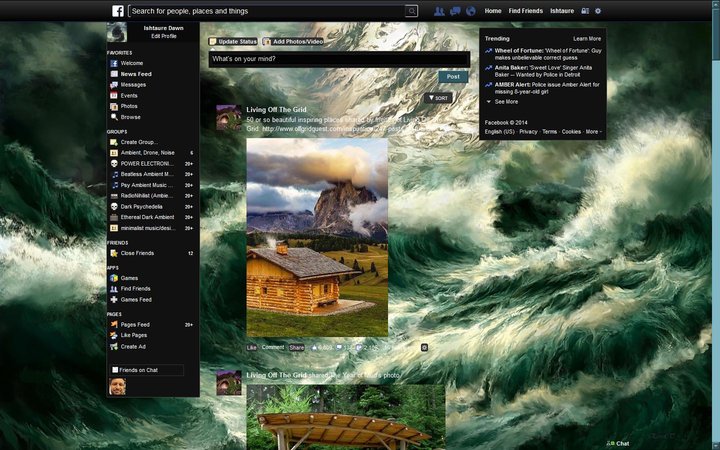Open the friend requests icon

click(439, 11)
